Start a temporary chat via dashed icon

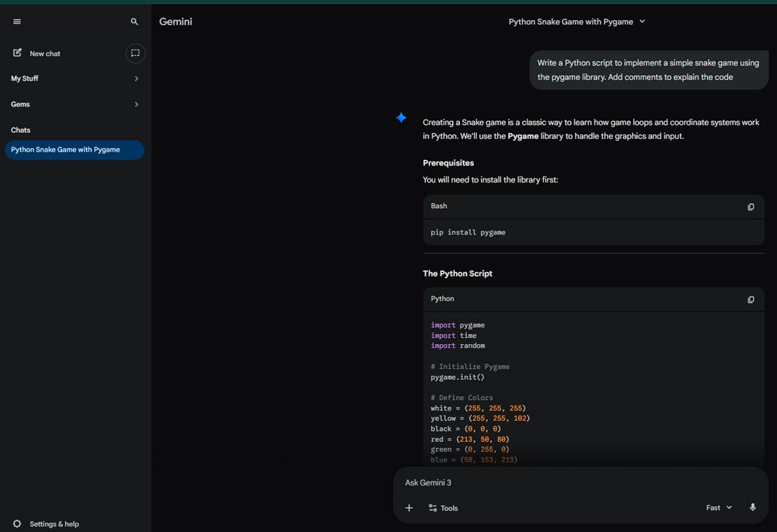point(135,53)
